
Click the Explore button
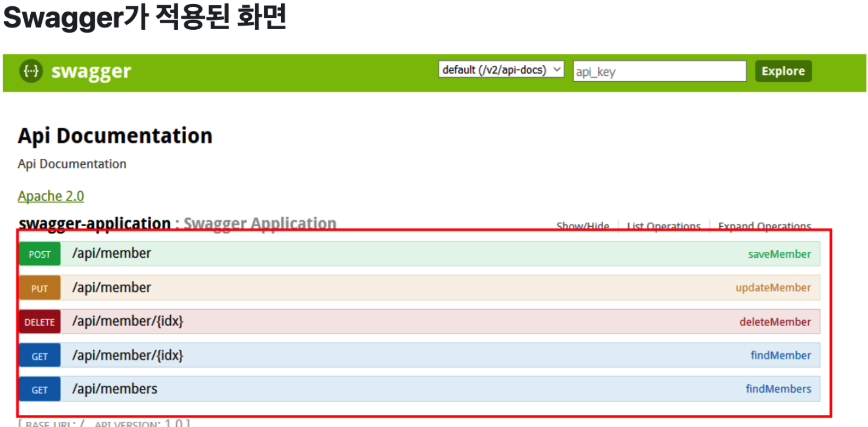[x=783, y=71]
